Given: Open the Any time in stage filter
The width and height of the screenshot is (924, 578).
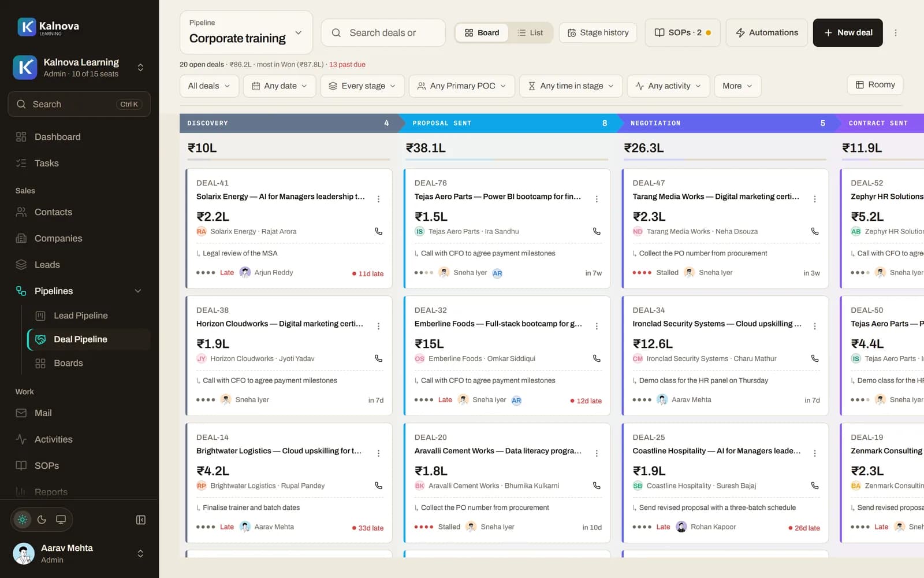Looking at the screenshot, I should pyautogui.click(x=571, y=86).
